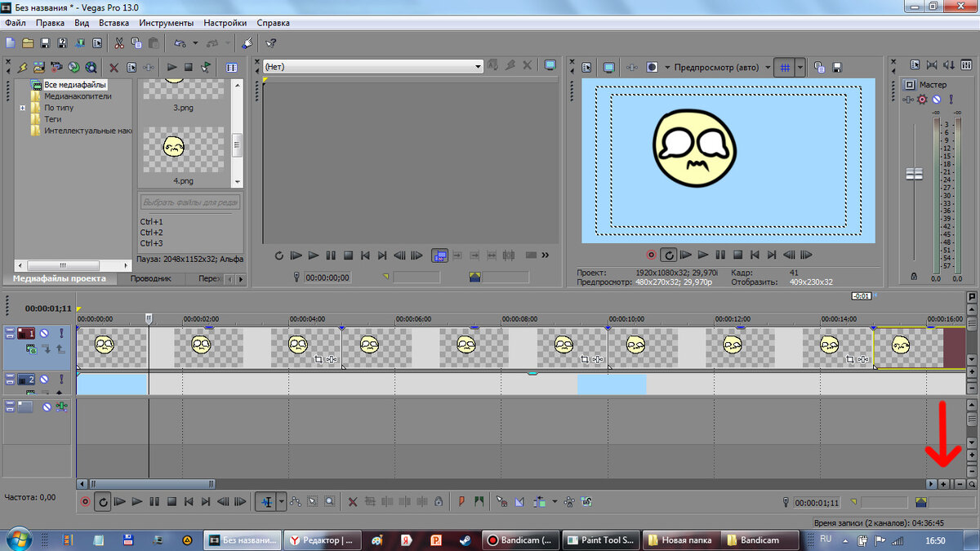This screenshot has height=551, width=980.
Task: Click the trimmer timecode field 00:00:00;00
Action: 327,278
